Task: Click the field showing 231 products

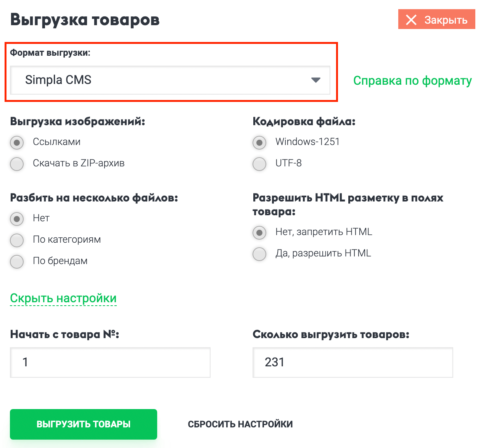Action: pos(352,363)
